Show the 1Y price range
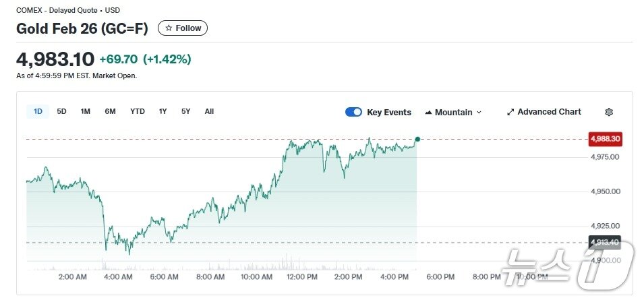Viewport: 644px width, 300px height. coord(163,111)
